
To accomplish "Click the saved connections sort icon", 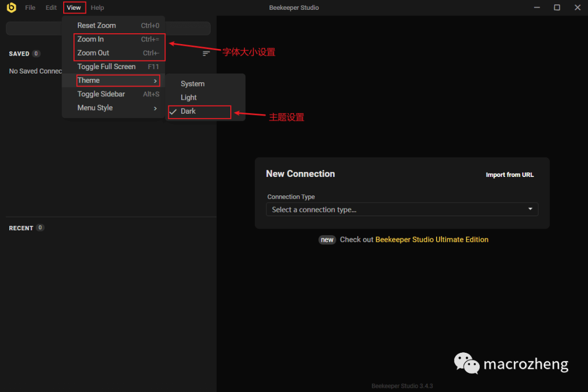I will click(x=206, y=53).
